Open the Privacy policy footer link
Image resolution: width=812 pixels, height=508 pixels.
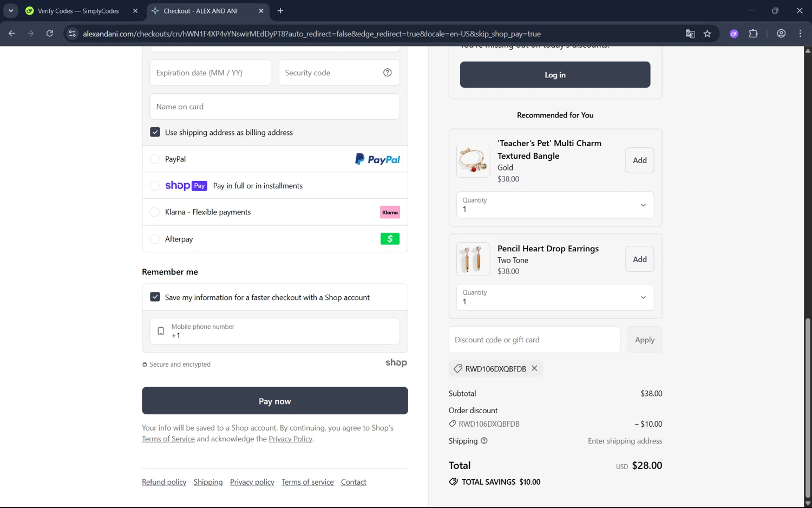252,482
